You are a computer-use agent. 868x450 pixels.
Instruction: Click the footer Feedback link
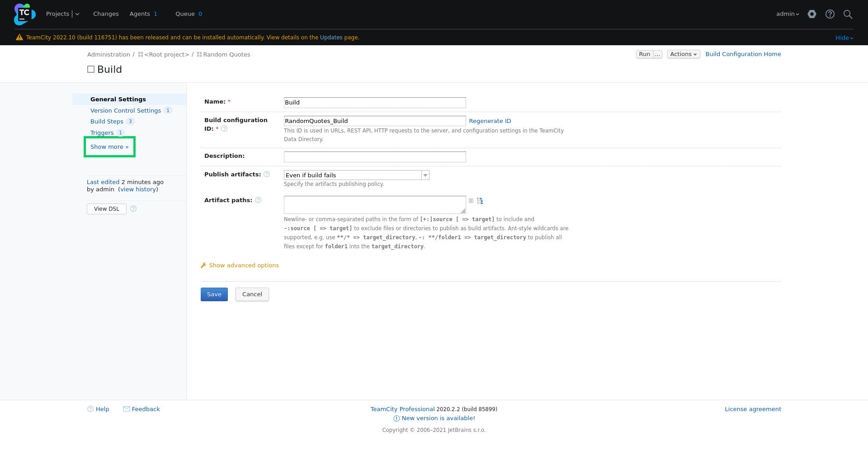(x=146, y=409)
